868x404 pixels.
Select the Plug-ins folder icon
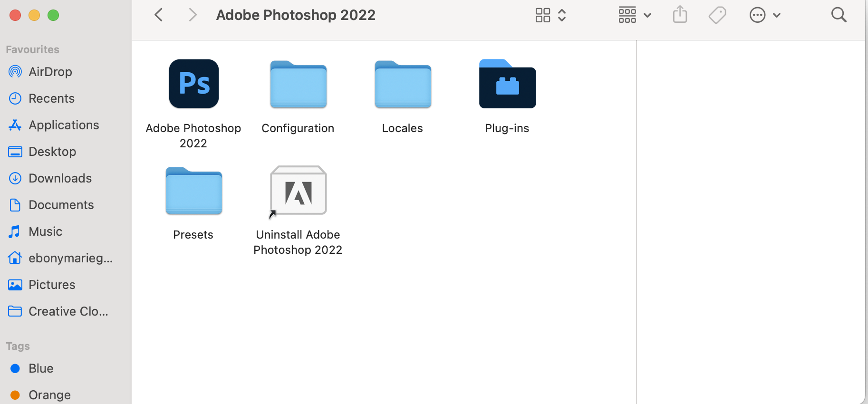(508, 84)
